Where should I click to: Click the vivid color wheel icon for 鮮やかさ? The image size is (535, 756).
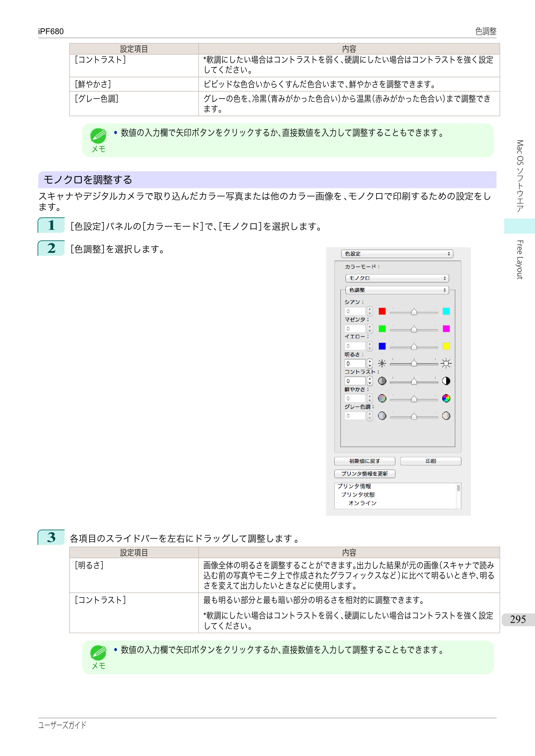(446, 398)
